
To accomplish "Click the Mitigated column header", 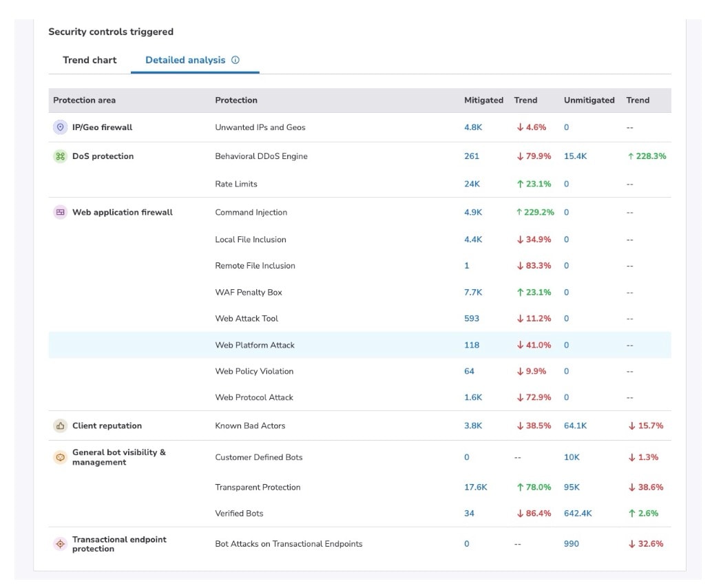I will tap(483, 101).
